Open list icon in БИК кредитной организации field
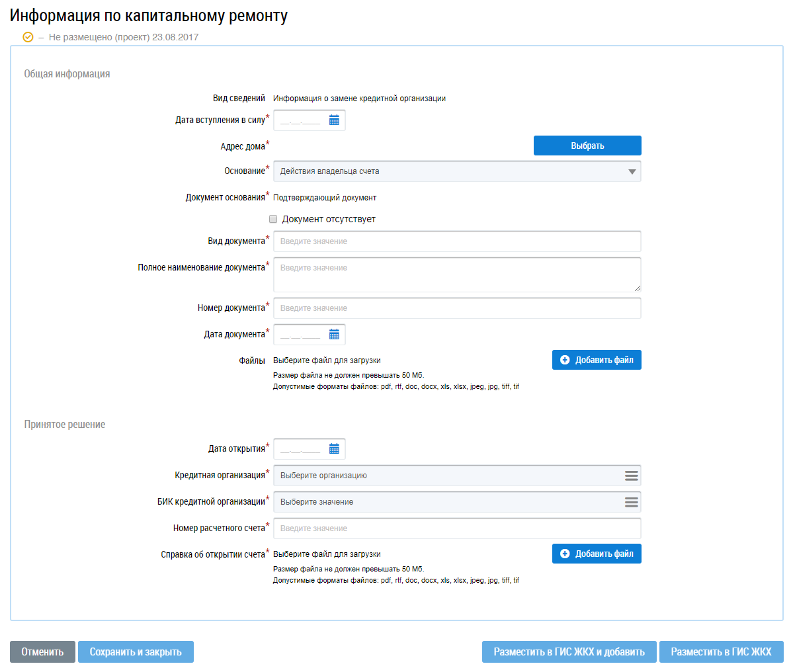This screenshot has width=791, height=672. 631,502
